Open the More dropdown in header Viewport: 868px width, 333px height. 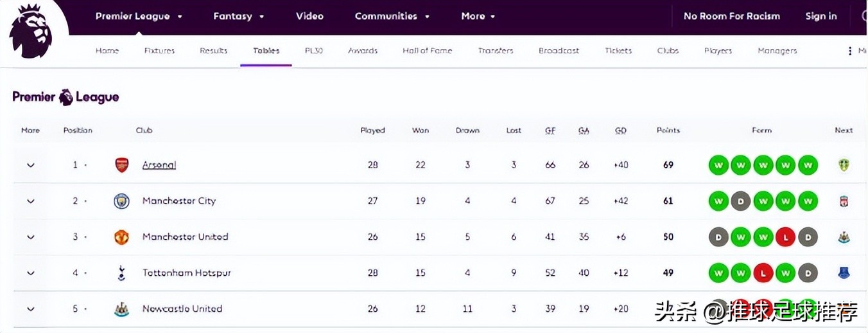pos(478,16)
